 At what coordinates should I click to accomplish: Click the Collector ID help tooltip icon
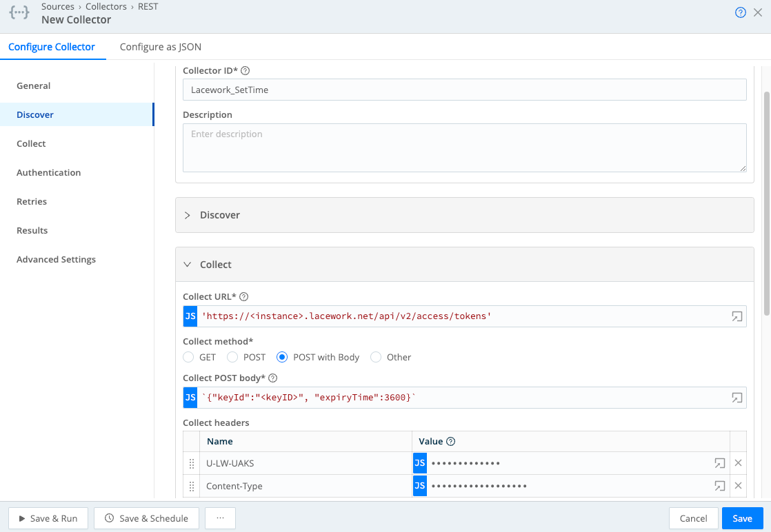click(x=245, y=70)
